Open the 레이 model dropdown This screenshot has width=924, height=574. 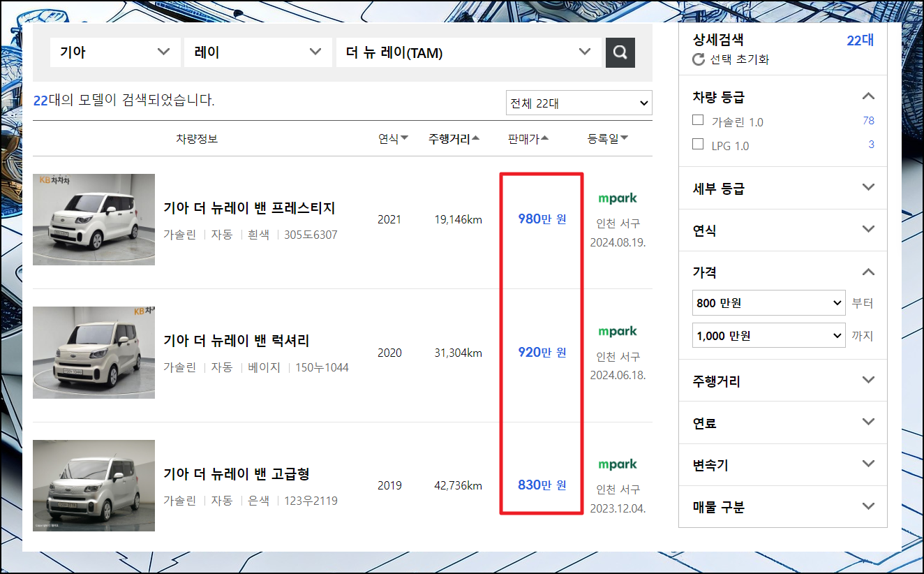pyautogui.click(x=258, y=52)
